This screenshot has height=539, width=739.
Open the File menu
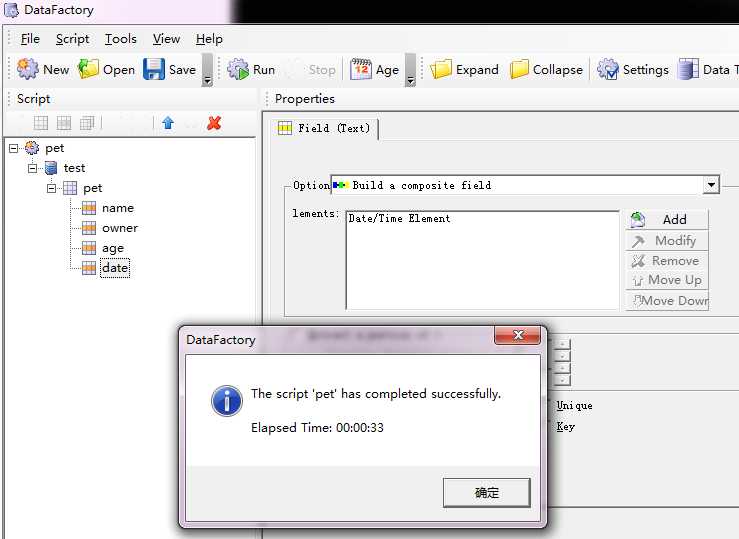(x=30, y=39)
